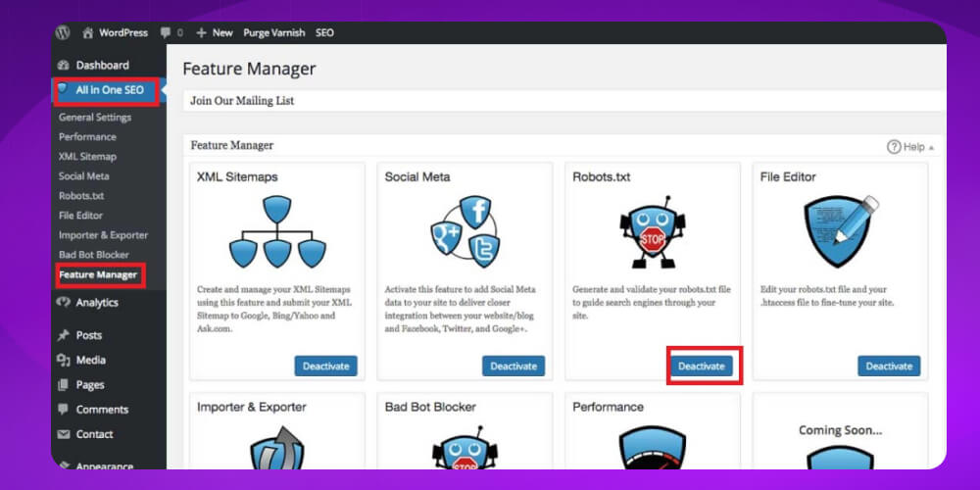Click the Importer & Exporter card title

click(x=251, y=407)
